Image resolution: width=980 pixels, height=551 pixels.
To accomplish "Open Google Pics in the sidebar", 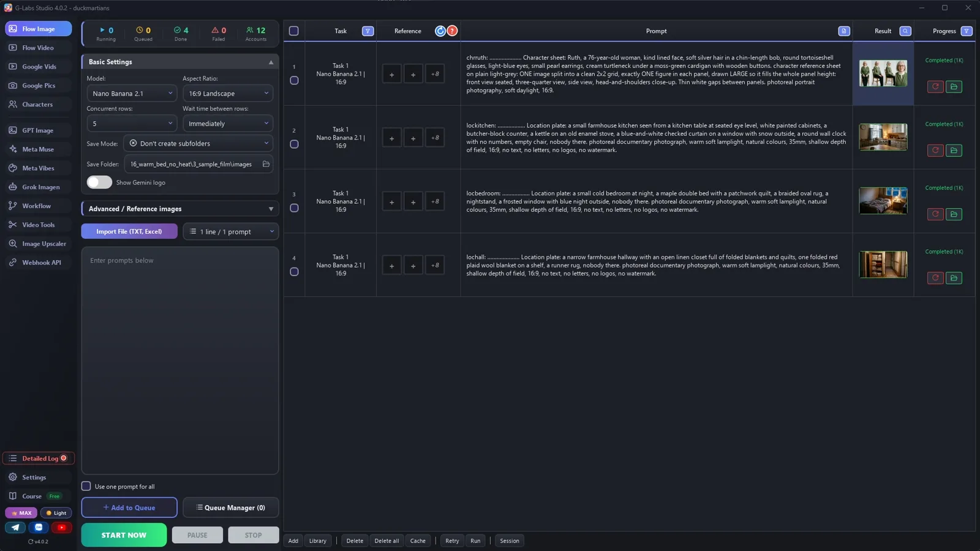I will tap(38, 86).
